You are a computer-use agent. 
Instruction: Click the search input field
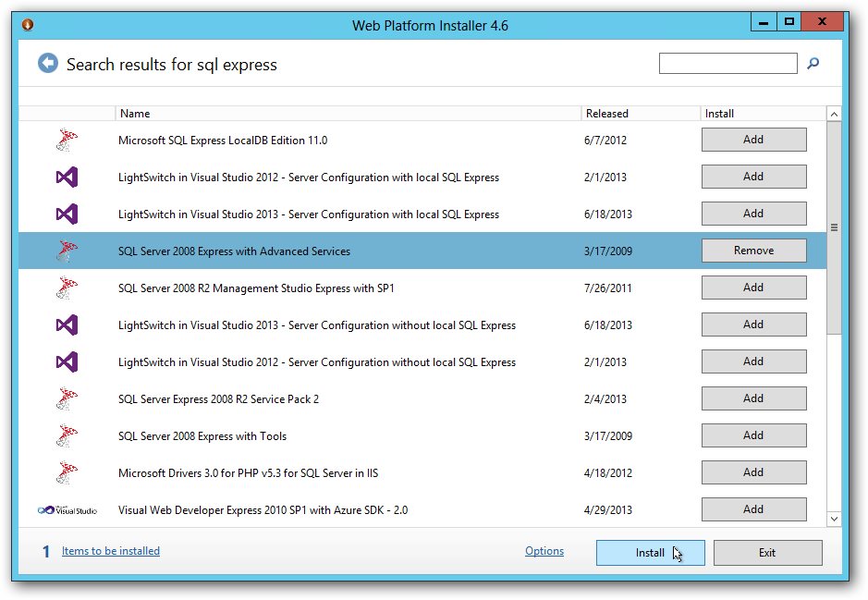coord(727,63)
